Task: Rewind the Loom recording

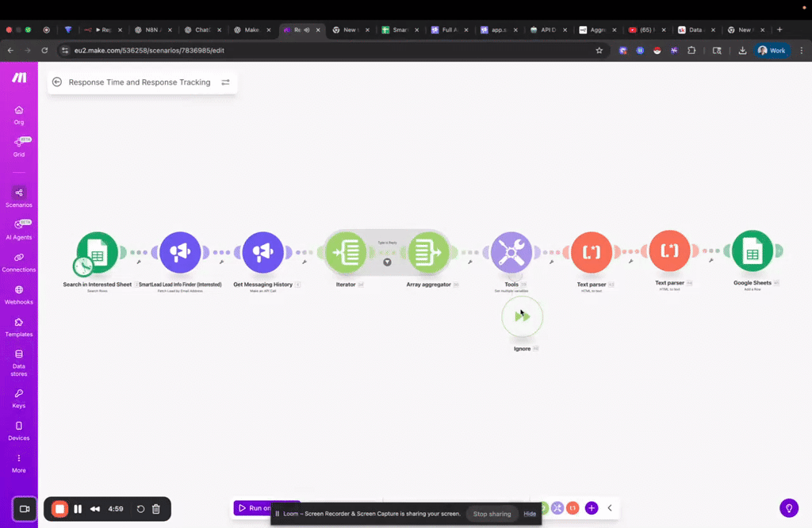Action: [95, 509]
